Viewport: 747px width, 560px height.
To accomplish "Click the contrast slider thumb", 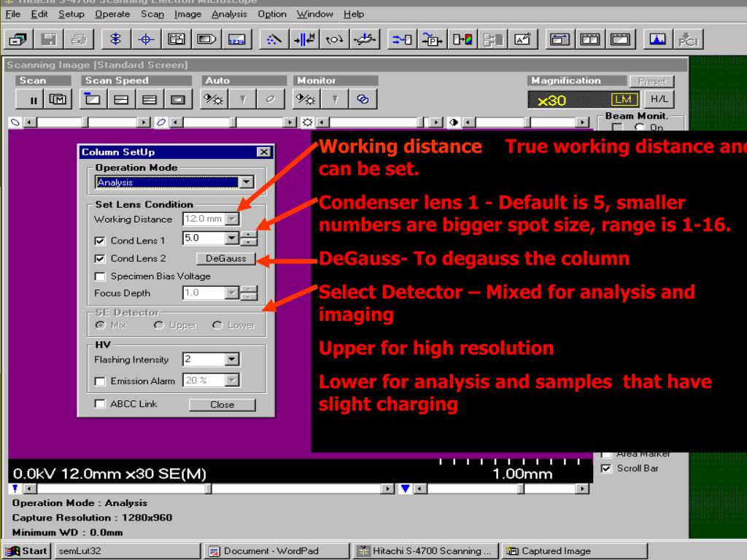I will [x=527, y=122].
